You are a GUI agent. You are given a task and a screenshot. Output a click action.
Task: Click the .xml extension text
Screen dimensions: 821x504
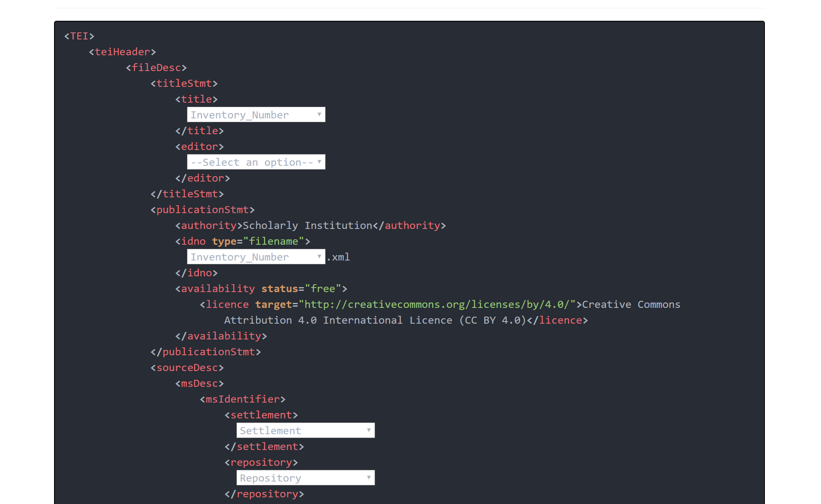[338, 257]
